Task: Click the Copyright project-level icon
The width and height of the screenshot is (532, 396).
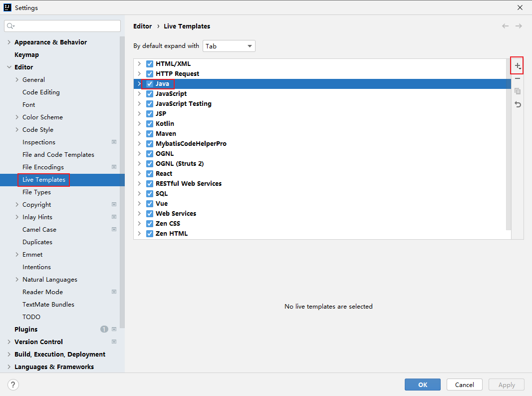Action: (114, 204)
